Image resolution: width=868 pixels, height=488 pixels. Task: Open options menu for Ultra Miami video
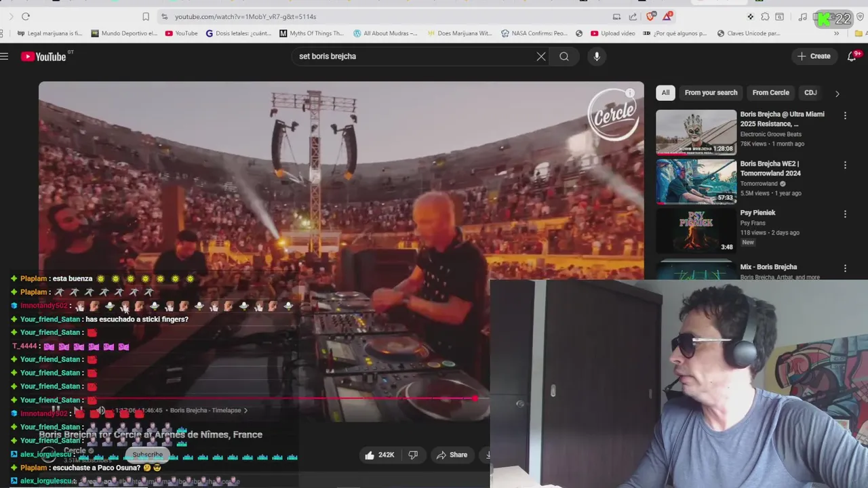coord(845,116)
